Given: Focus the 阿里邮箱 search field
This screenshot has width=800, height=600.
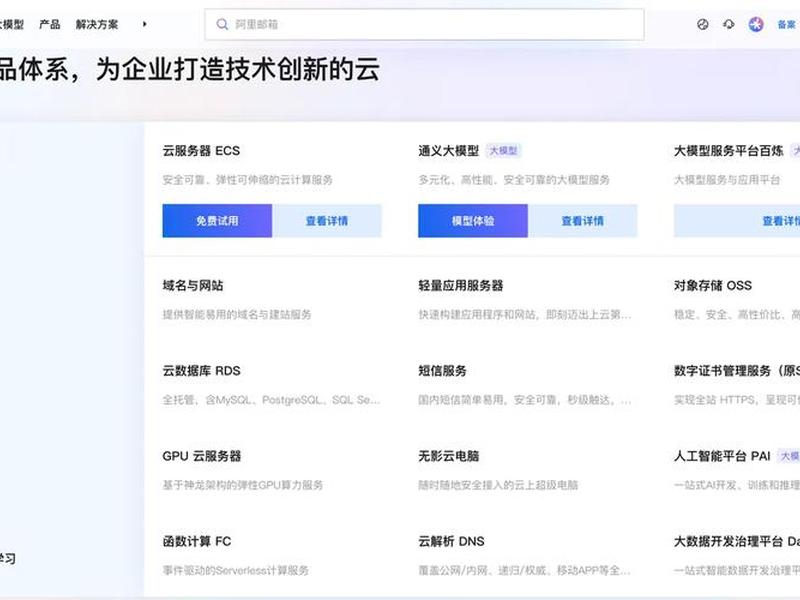Looking at the screenshot, I should tap(424, 24).
